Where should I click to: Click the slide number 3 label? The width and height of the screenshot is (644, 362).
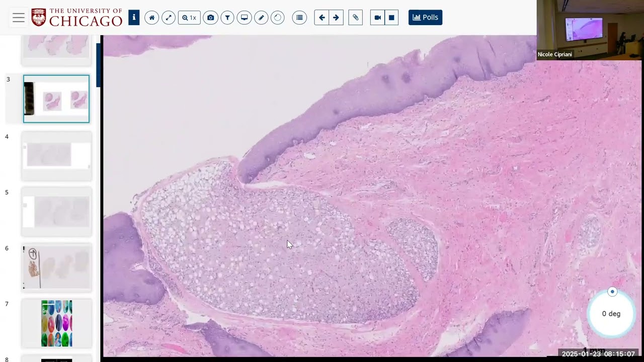8,79
